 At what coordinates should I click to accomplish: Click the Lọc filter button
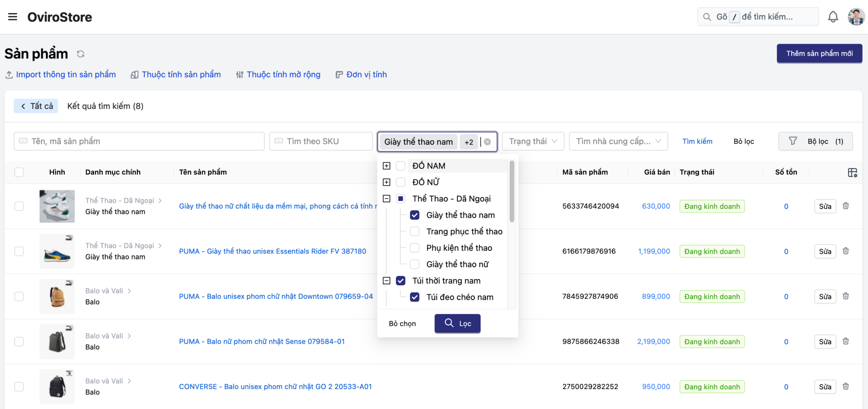457,323
